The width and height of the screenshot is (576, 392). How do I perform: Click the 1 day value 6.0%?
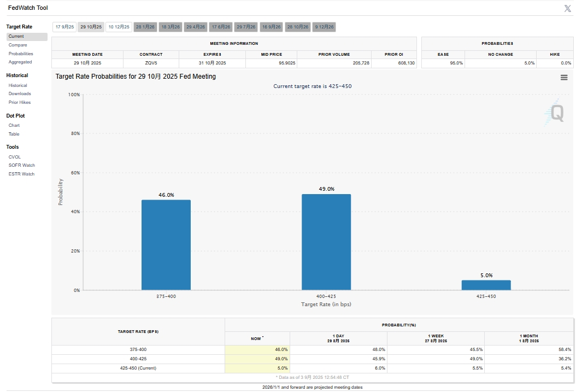(x=380, y=368)
